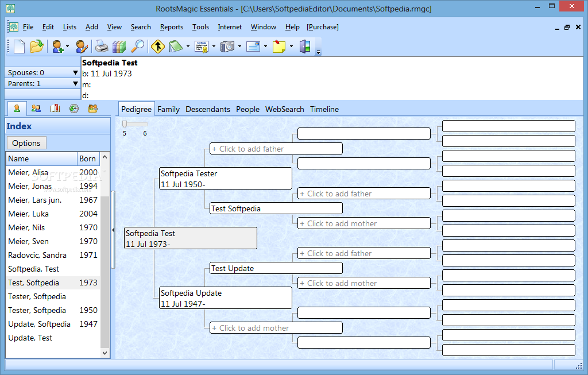Click the RootsMagic tree icon beside File
This screenshot has width=588, height=375.
click(x=14, y=27)
